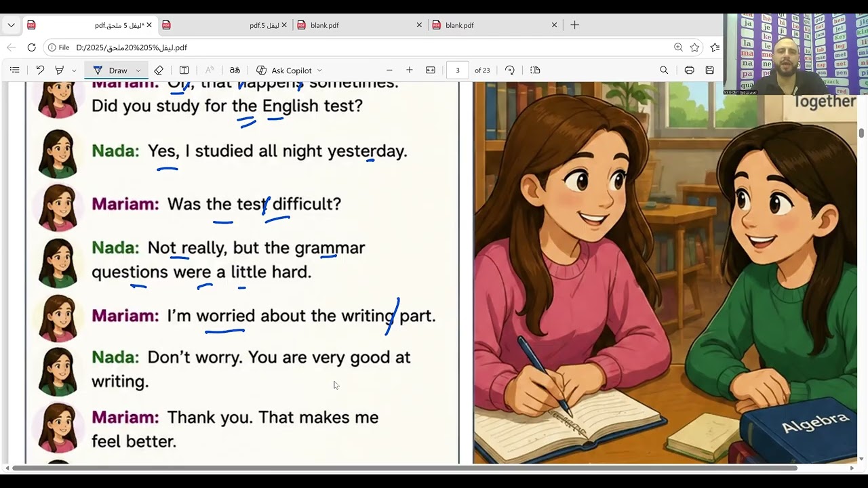Viewport: 868px width, 488px height.
Task: Select the Draw tool
Action: [x=111, y=70]
